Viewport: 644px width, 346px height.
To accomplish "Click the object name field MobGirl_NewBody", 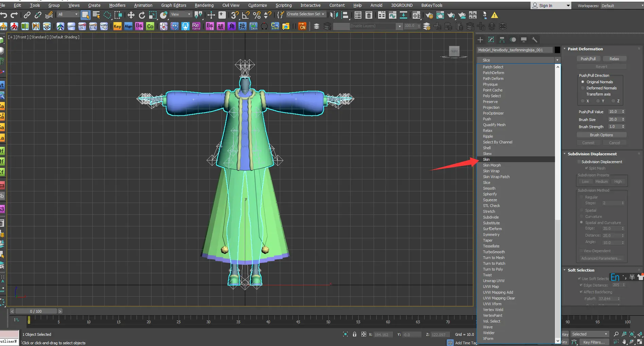I will click(515, 50).
